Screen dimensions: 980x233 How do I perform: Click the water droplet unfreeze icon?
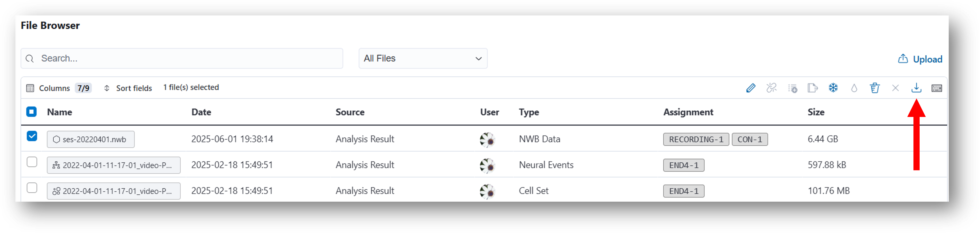(x=854, y=88)
